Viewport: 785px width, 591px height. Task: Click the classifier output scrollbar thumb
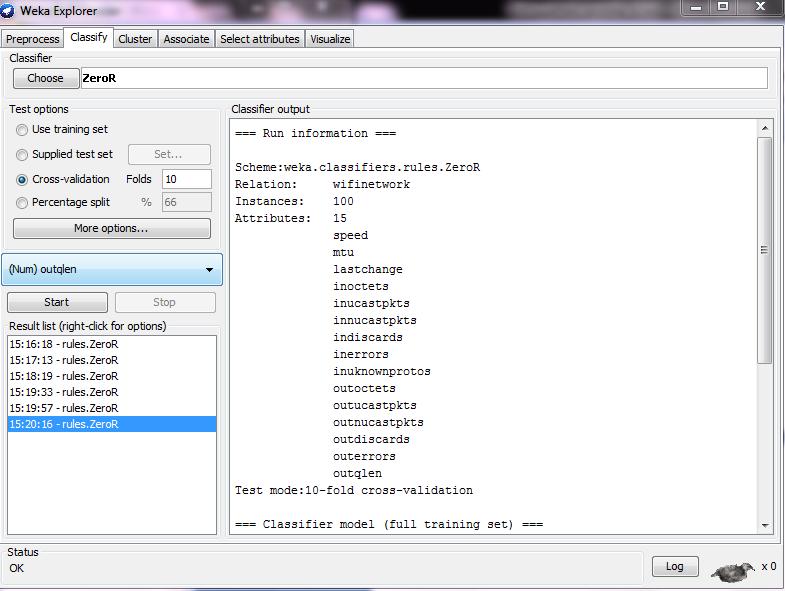[764, 250]
